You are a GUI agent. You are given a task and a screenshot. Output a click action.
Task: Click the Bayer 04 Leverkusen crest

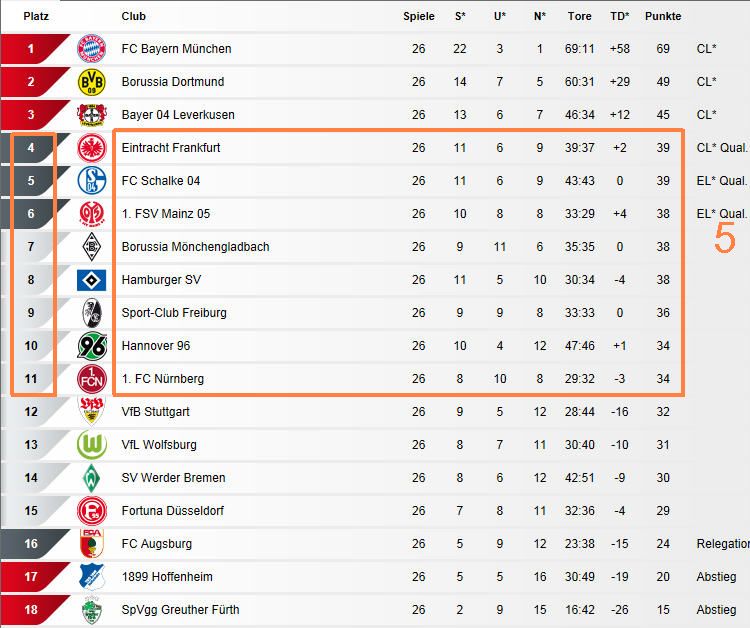coord(91,115)
